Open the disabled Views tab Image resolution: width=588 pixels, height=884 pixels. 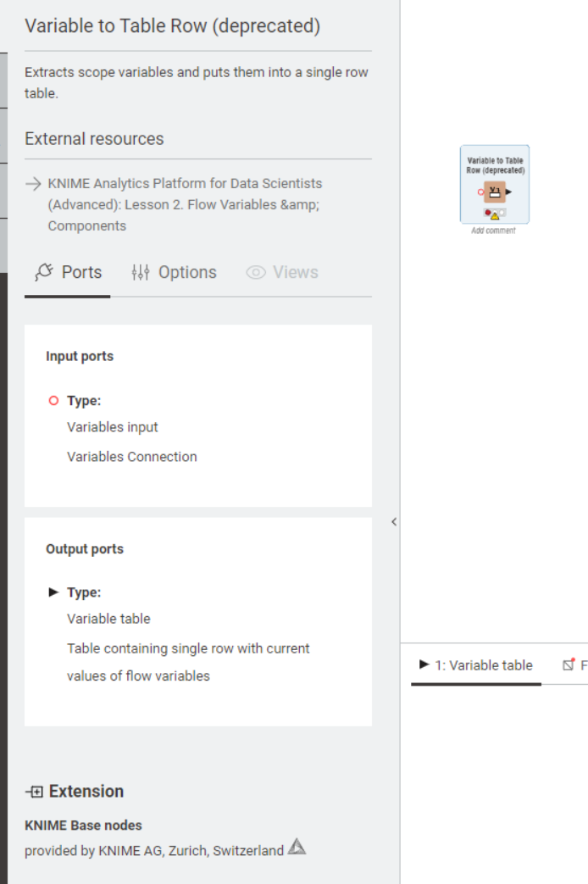point(282,272)
